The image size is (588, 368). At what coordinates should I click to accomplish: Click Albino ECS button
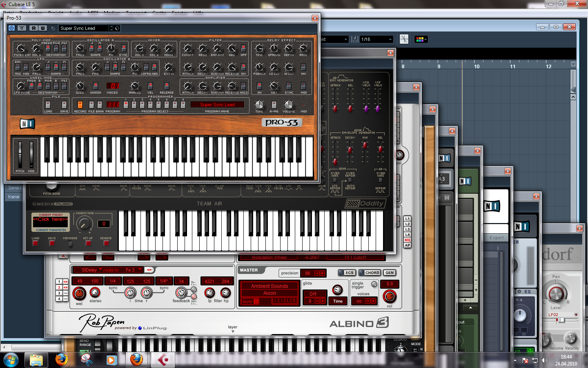pyautogui.click(x=347, y=273)
